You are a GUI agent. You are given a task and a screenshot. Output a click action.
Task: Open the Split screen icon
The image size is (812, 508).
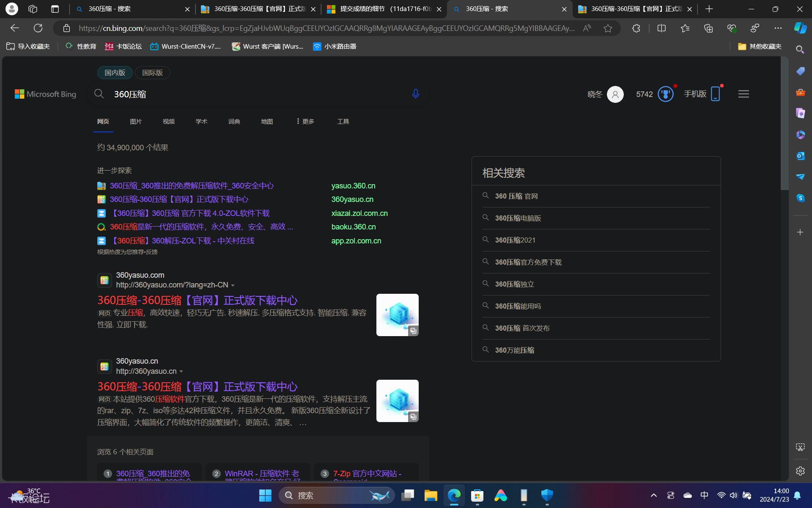tap(661, 28)
